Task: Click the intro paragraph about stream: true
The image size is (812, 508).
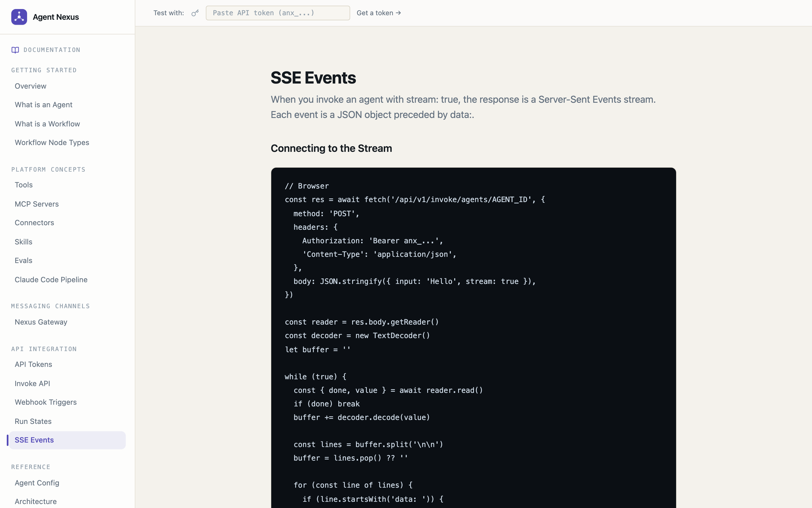Action: tap(463, 107)
